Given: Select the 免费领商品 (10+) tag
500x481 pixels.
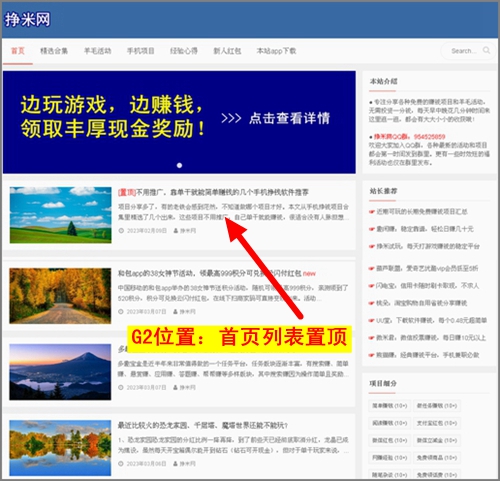Looking at the screenshot, I should click(437, 458).
